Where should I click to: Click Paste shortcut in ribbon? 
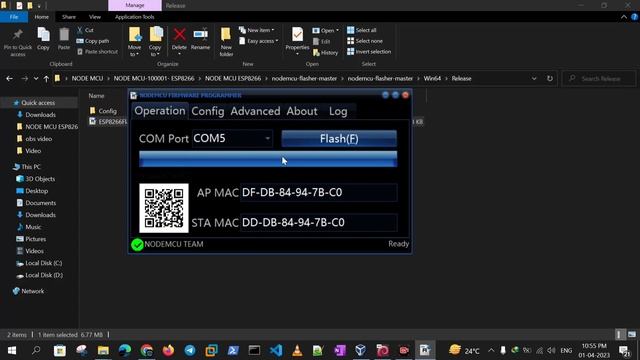pos(98,52)
